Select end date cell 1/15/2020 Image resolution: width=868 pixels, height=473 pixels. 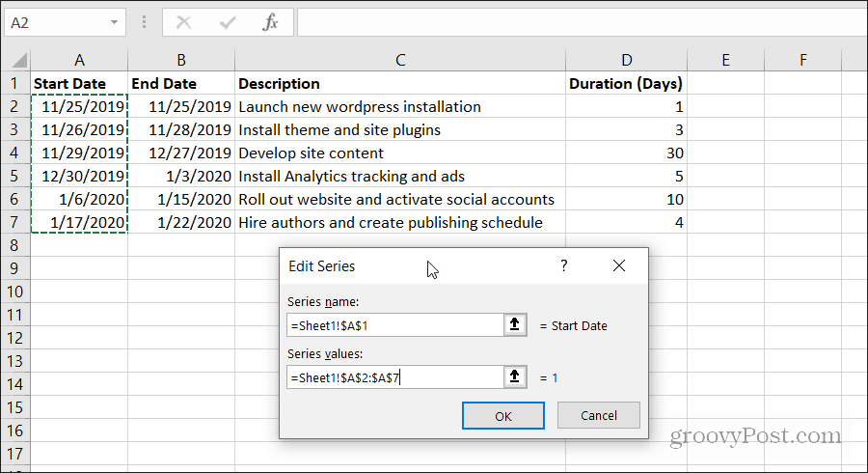181,200
